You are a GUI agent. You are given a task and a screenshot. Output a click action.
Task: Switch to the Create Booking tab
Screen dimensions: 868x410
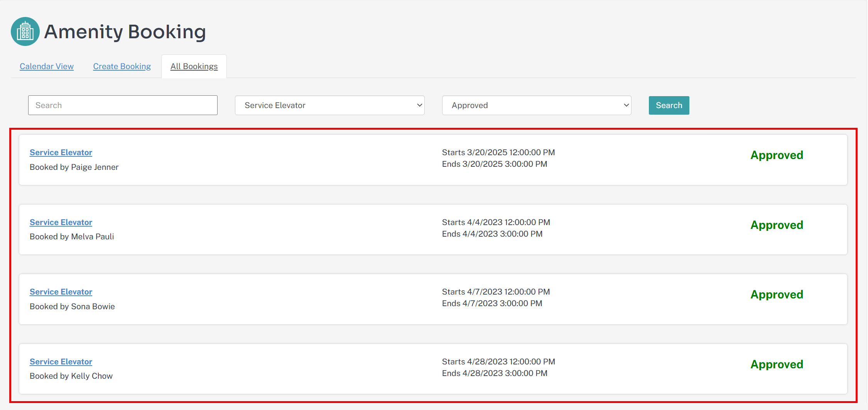pos(122,66)
